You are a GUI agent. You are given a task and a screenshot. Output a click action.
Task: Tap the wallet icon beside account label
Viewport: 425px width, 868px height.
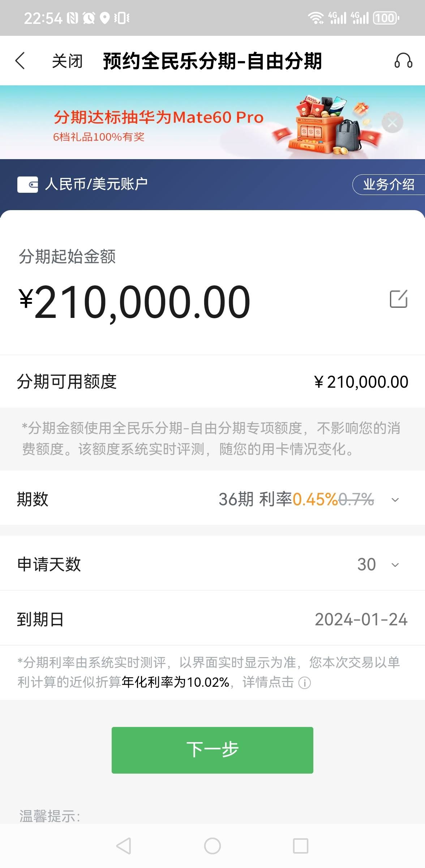tap(27, 184)
